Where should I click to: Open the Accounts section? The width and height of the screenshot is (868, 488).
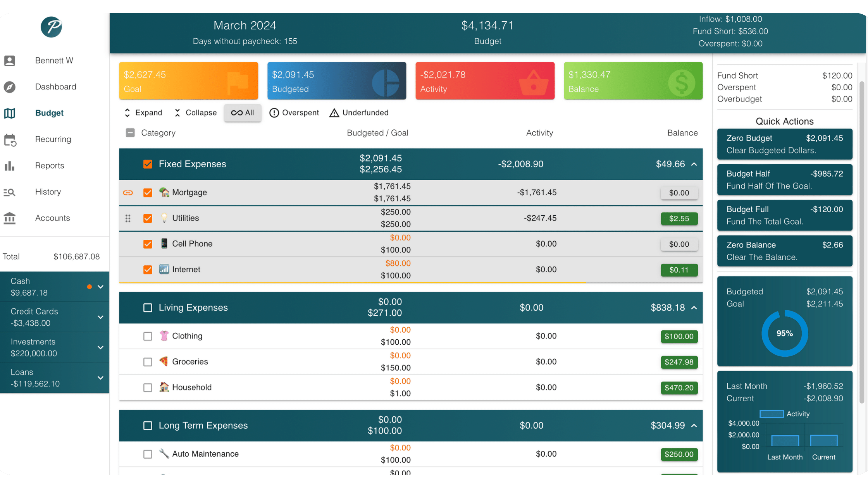(52, 218)
